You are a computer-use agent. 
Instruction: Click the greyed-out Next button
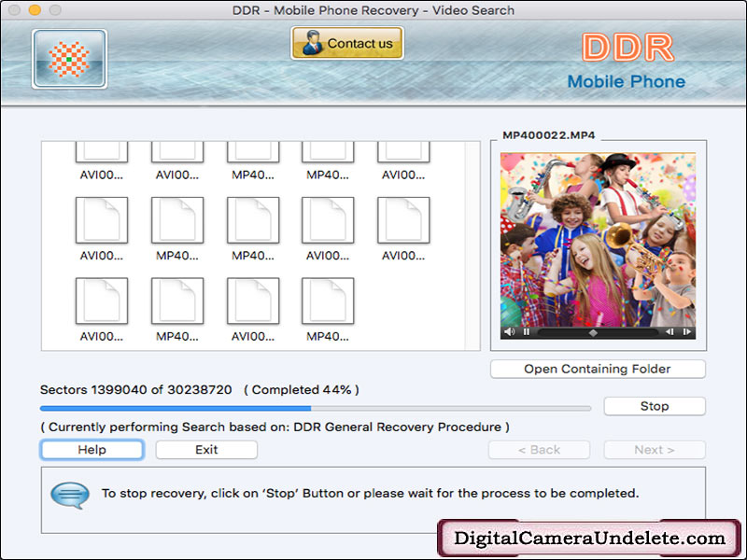(655, 450)
